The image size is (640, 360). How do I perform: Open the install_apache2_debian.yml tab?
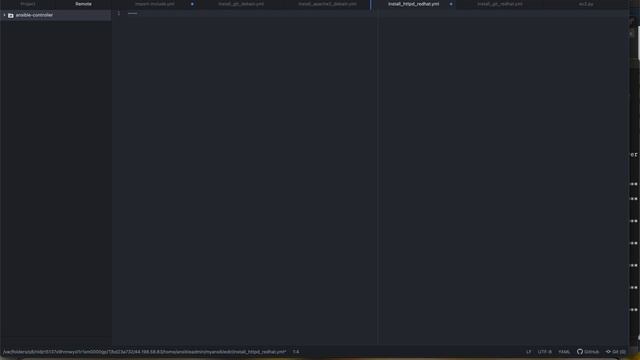[327, 4]
